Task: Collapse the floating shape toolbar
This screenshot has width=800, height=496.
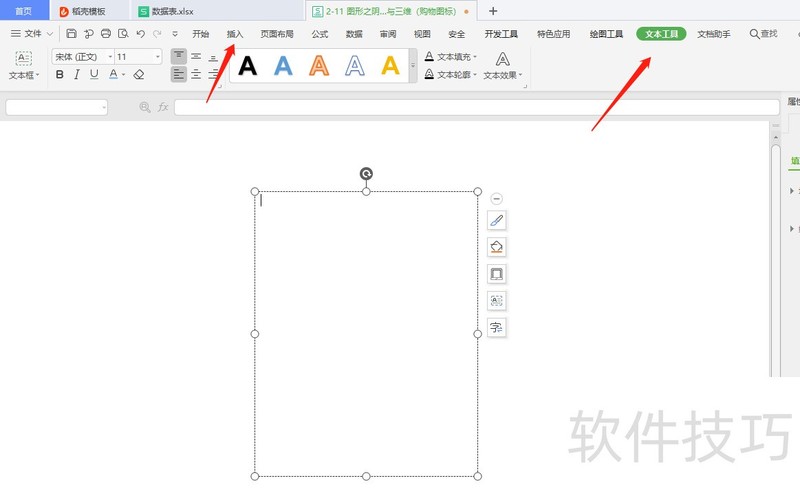Action: (x=496, y=199)
